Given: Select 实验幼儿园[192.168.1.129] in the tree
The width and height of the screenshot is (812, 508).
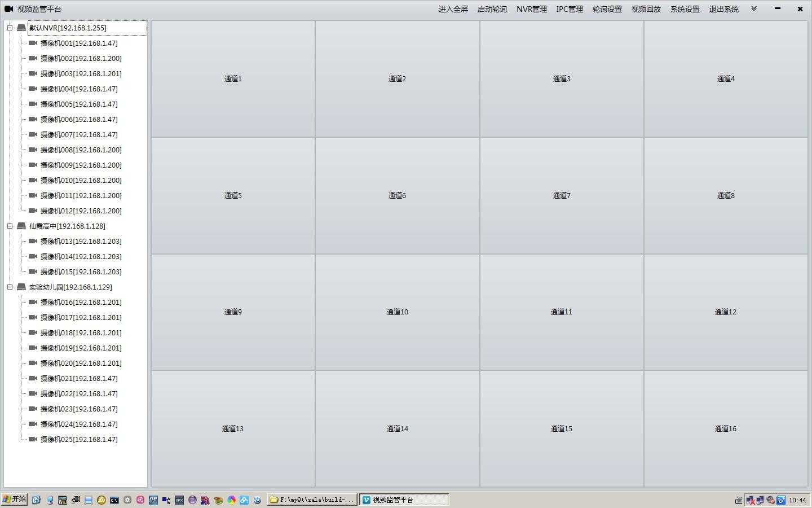Looking at the screenshot, I should (x=70, y=287).
